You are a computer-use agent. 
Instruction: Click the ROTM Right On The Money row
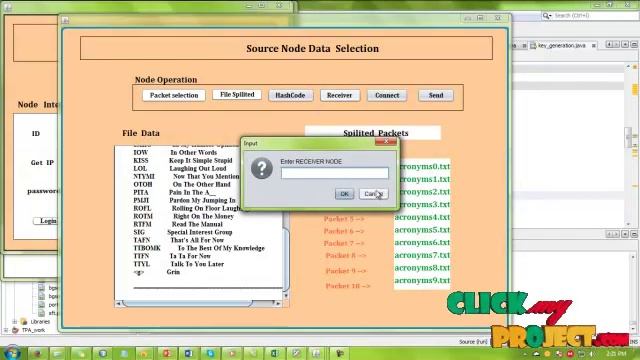tap(183, 216)
